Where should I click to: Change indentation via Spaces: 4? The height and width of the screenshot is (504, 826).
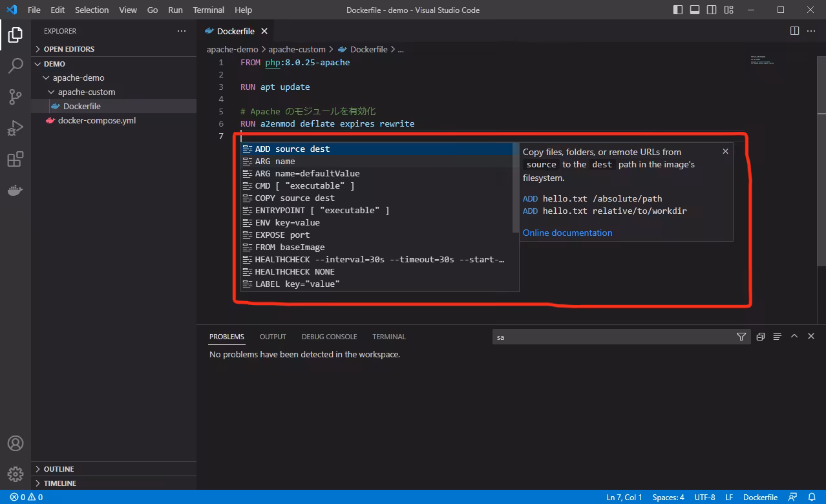668,498
